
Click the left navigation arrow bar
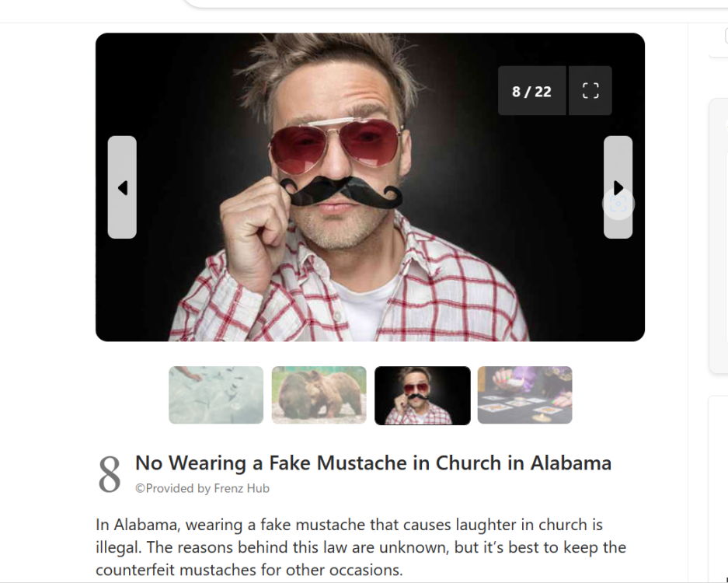pyautogui.click(x=122, y=188)
